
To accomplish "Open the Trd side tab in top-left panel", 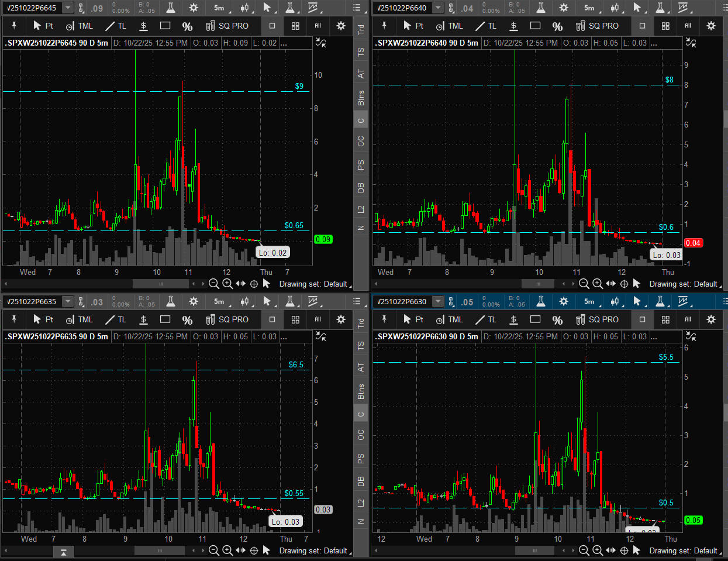I will [361, 29].
